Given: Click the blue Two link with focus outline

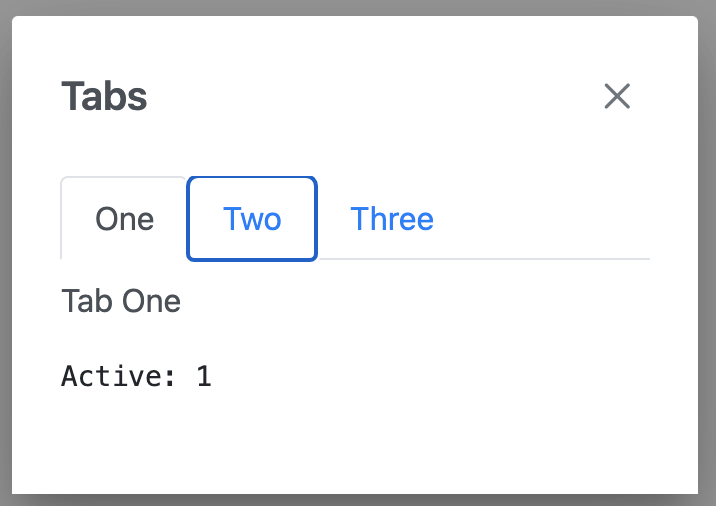Looking at the screenshot, I should pyautogui.click(x=252, y=219).
